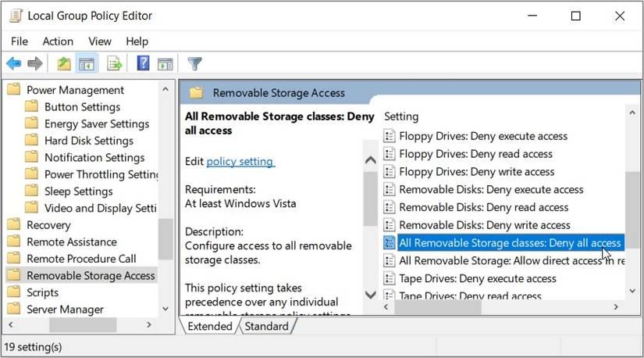This screenshot has height=358, width=644.
Task: Switch to the Extended tab
Action: 209,326
